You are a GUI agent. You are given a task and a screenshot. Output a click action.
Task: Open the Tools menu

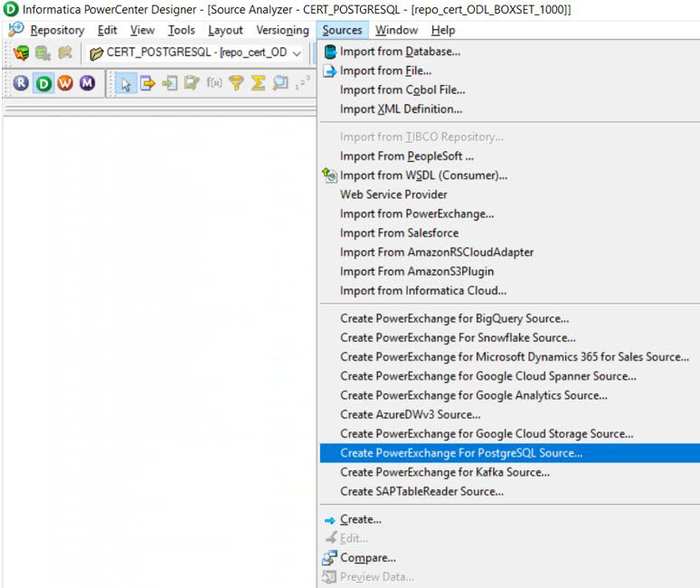click(181, 30)
